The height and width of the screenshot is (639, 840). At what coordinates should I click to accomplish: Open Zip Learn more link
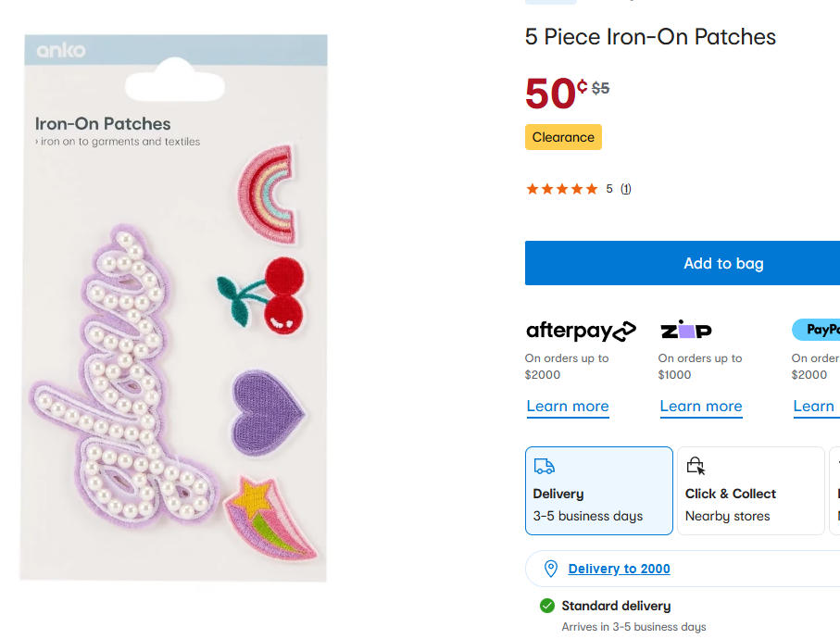pos(701,407)
